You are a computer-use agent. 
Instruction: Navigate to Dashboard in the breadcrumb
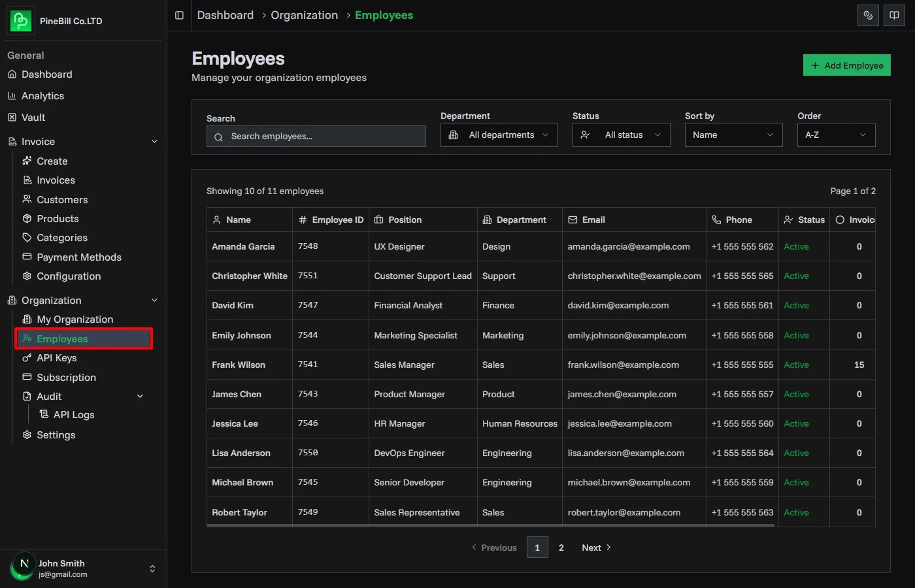[225, 15]
